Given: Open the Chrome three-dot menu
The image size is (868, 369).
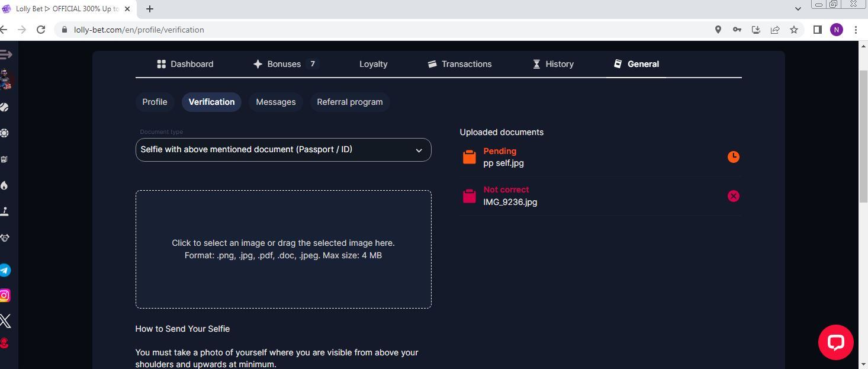Looking at the screenshot, I should (x=856, y=30).
